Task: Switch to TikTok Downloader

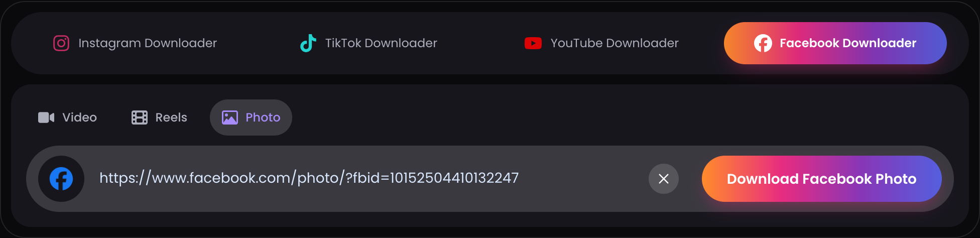Action: point(369,43)
